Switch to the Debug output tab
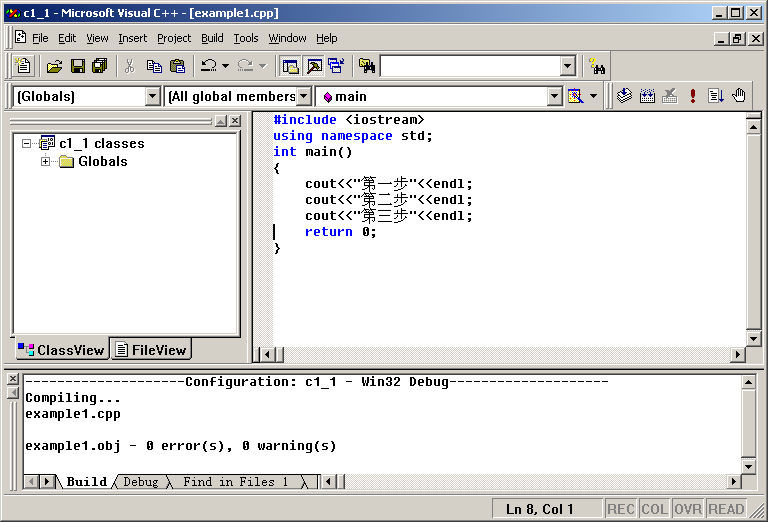The height and width of the screenshot is (522, 768). 140,482
